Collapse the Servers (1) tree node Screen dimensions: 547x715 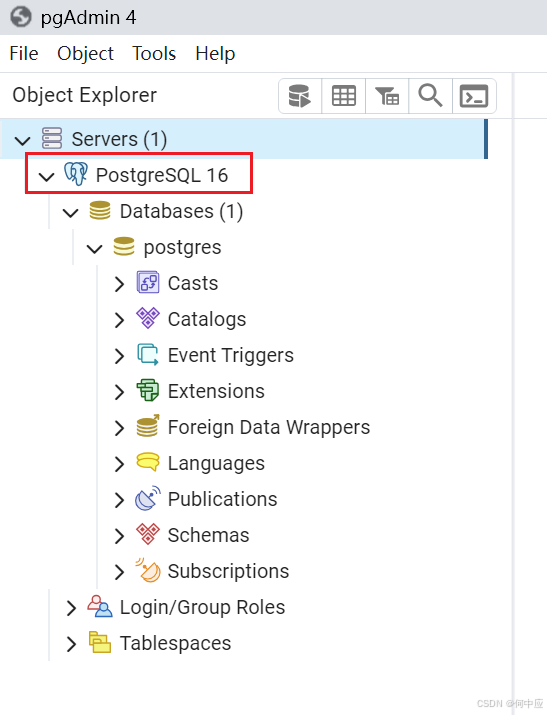pyautogui.click(x=22, y=140)
